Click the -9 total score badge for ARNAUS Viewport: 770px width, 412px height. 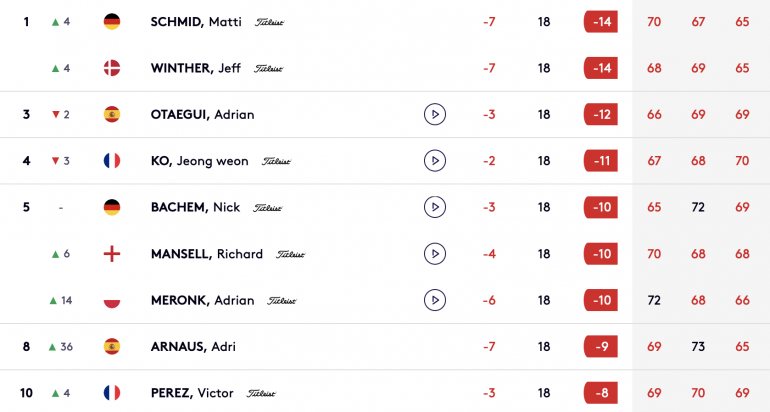point(601,347)
